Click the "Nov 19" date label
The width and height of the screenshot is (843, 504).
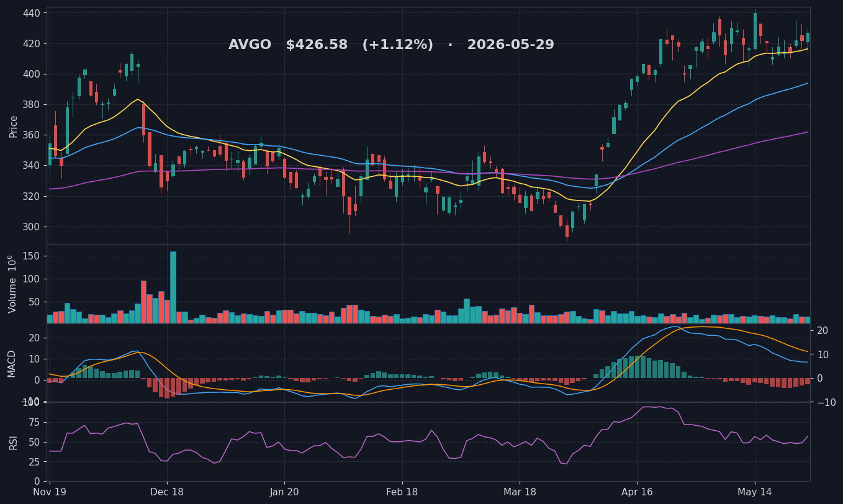[x=50, y=492]
